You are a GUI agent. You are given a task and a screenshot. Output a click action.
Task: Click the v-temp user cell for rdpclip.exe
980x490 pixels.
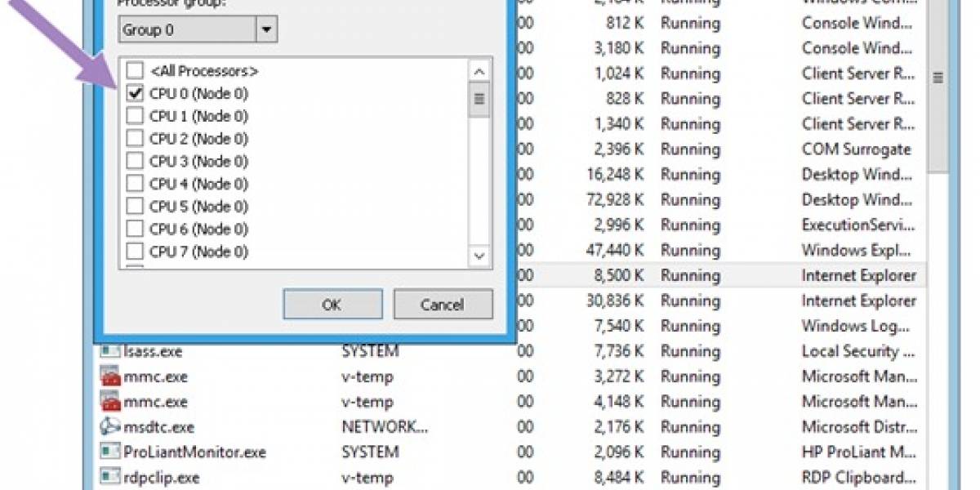click(x=367, y=478)
